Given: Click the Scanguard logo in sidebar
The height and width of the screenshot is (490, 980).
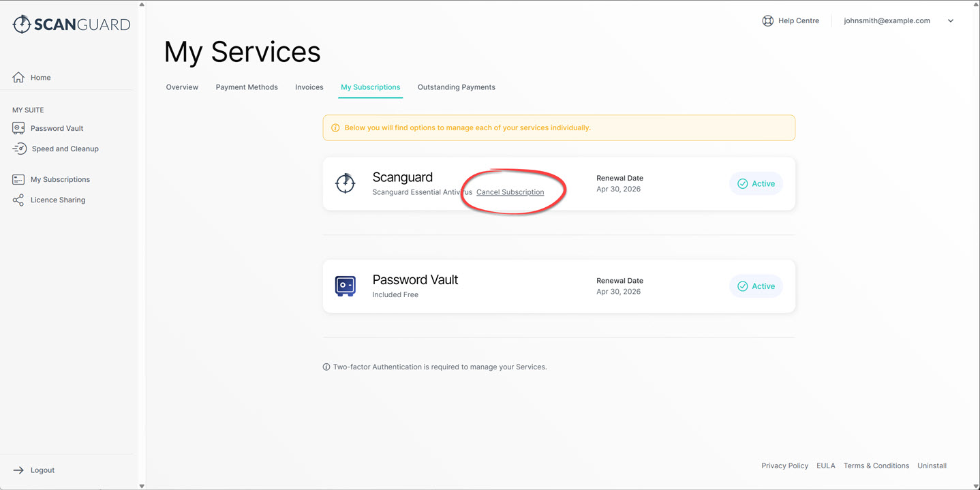Looking at the screenshot, I should 71,25.
